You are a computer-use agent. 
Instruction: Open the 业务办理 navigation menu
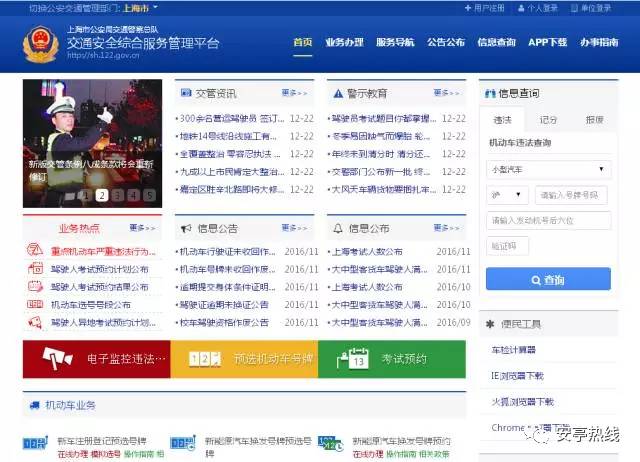pos(344,42)
